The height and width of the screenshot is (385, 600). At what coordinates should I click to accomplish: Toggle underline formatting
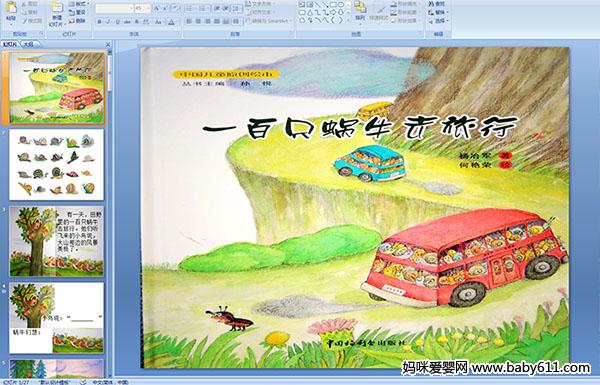point(118,22)
